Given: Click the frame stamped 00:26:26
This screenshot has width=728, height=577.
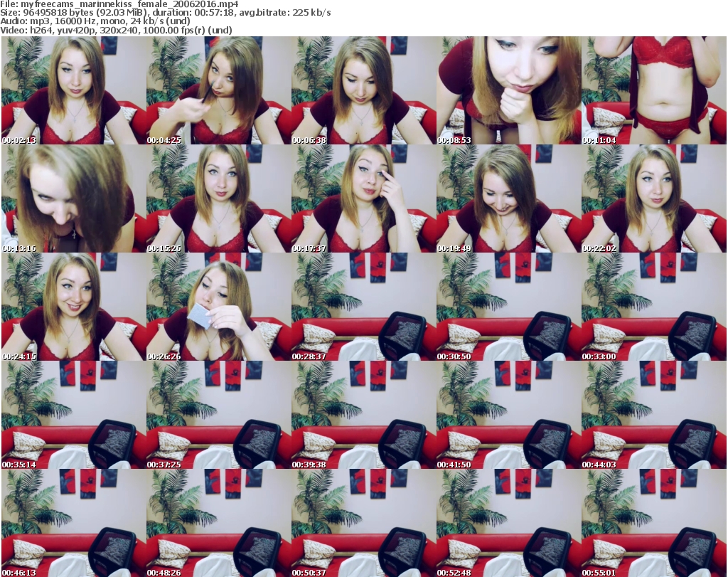Looking at the screenshot, I should [x=219, y=307].
